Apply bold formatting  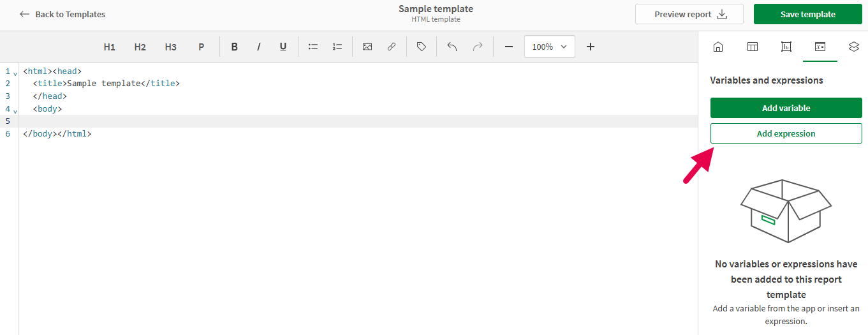pos(235,47)
